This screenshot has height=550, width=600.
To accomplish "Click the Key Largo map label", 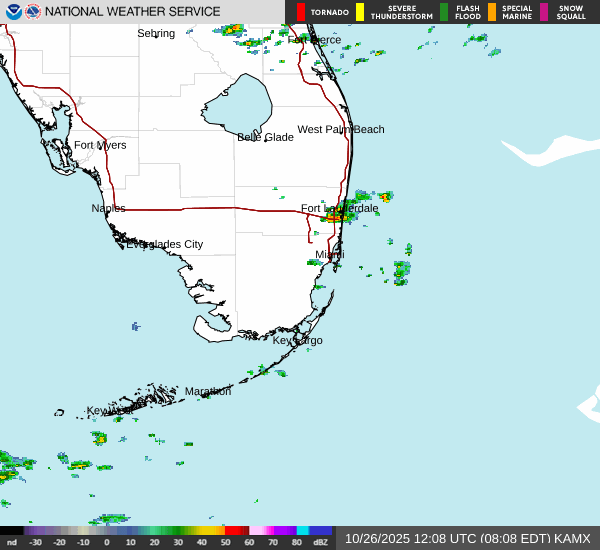I will (297, 341).
